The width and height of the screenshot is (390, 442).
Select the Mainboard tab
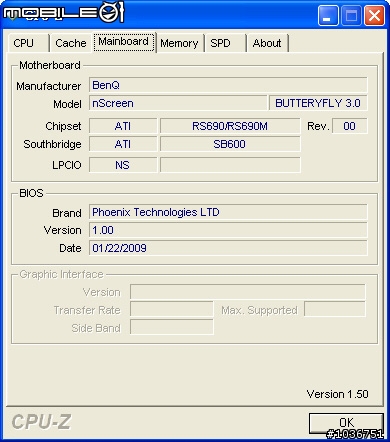[124, 42]
